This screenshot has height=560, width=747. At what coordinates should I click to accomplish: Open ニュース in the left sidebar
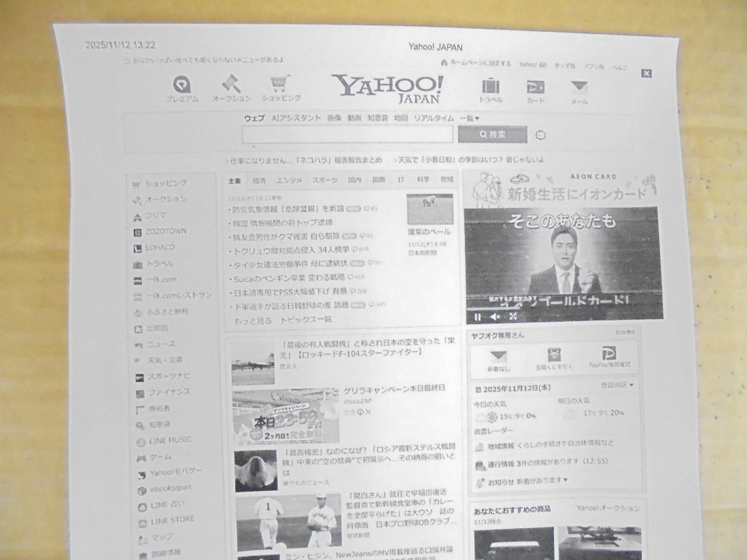pos(156,344)
